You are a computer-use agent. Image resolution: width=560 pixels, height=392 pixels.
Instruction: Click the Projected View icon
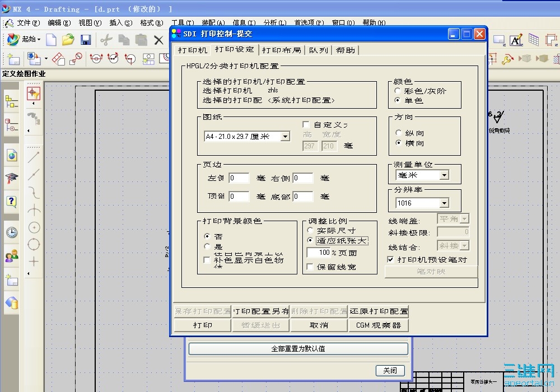tap(59, 59)
